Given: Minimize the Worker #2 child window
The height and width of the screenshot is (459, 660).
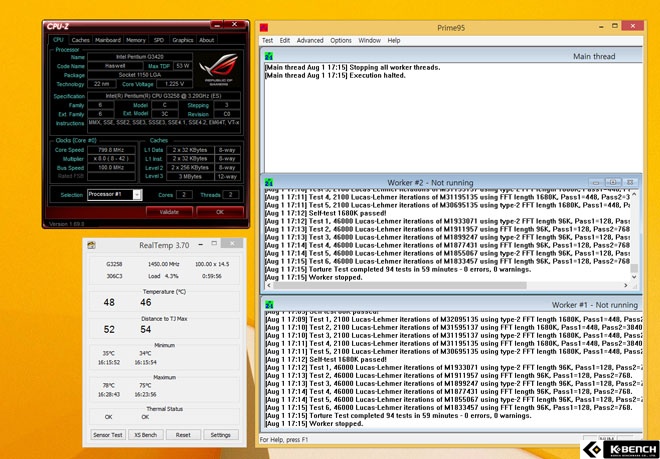Looking at the screenshot, I should coord(596,182).
